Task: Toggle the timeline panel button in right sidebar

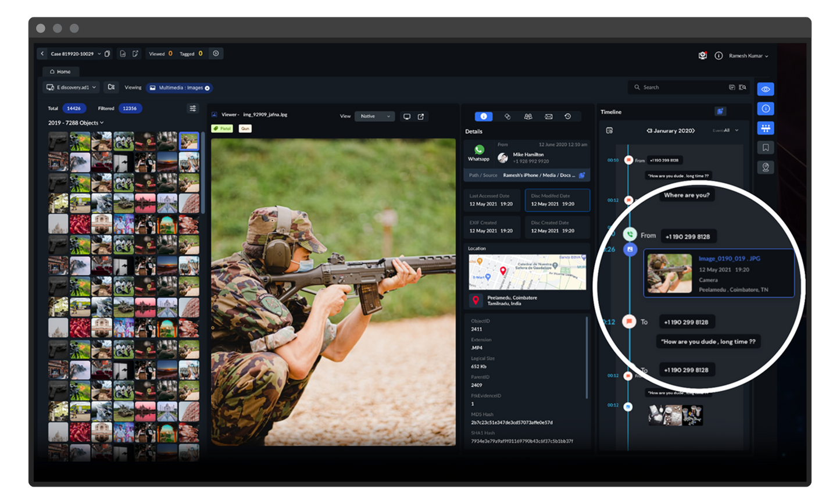Action: tap(766, 128)
